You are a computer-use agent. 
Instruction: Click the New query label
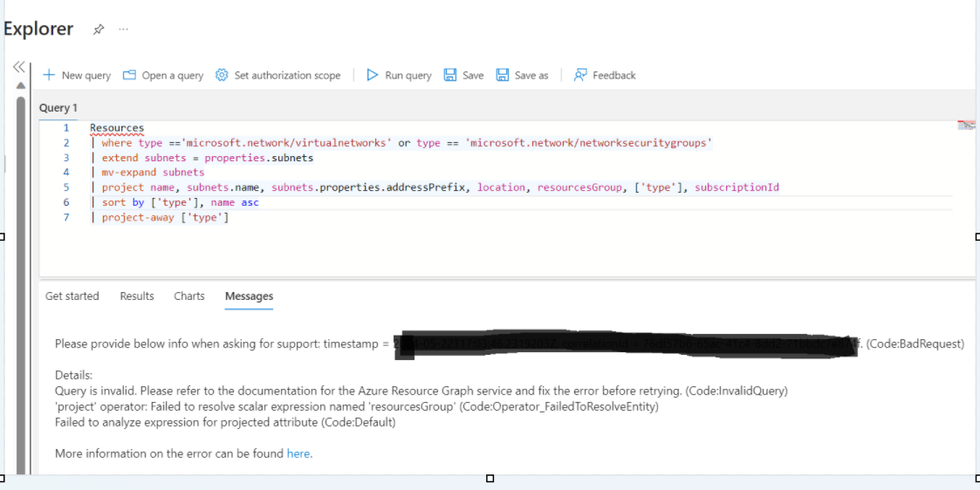point(86,76)
